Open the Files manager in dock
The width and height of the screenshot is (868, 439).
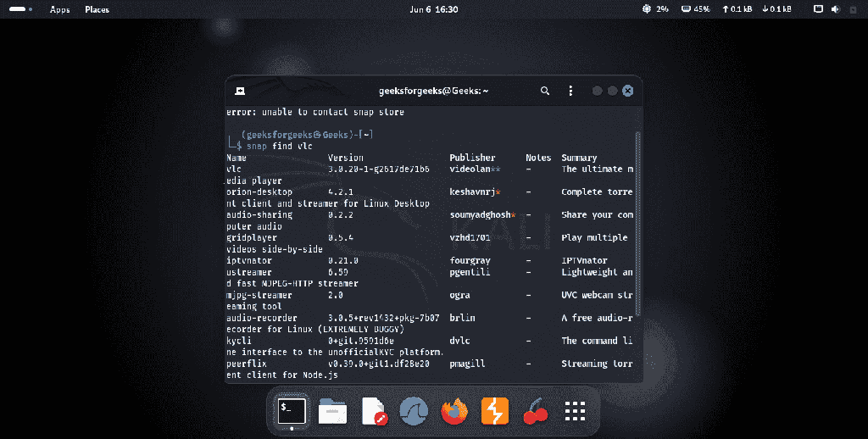(332, 411)
